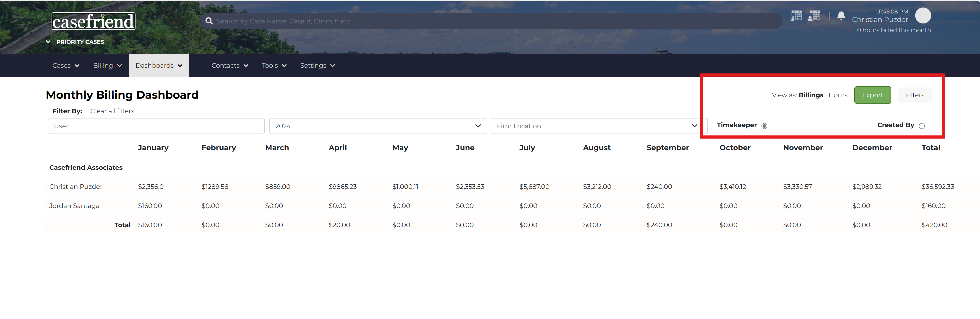Focus the case search box
Screen dimensions: 980x319
tap(491, 21)
